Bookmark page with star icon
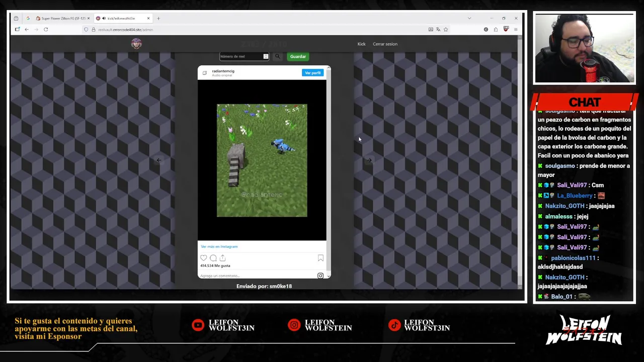Viewport: 644px width, 362px height. 446,30
